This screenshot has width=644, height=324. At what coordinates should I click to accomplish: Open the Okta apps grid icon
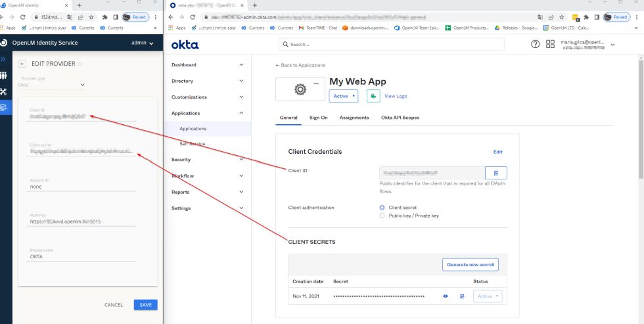point(550,44)
